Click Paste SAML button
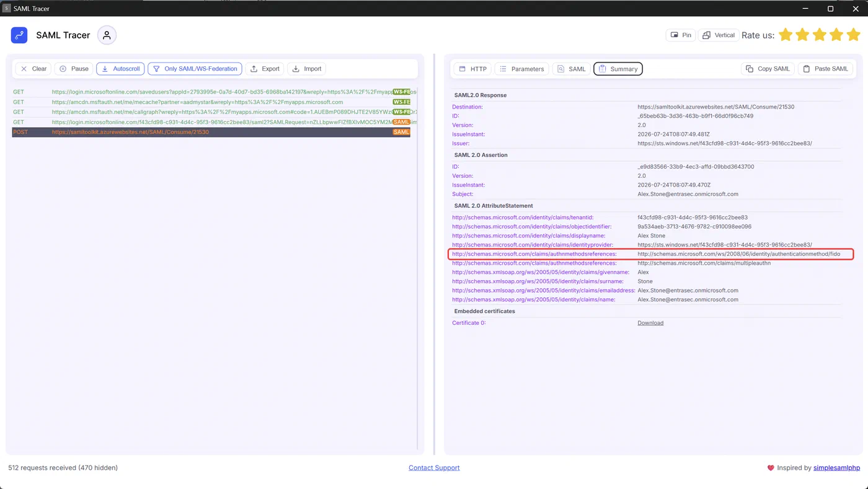The height and width of the screenshot is (489, 868). [x=825, y=69]
